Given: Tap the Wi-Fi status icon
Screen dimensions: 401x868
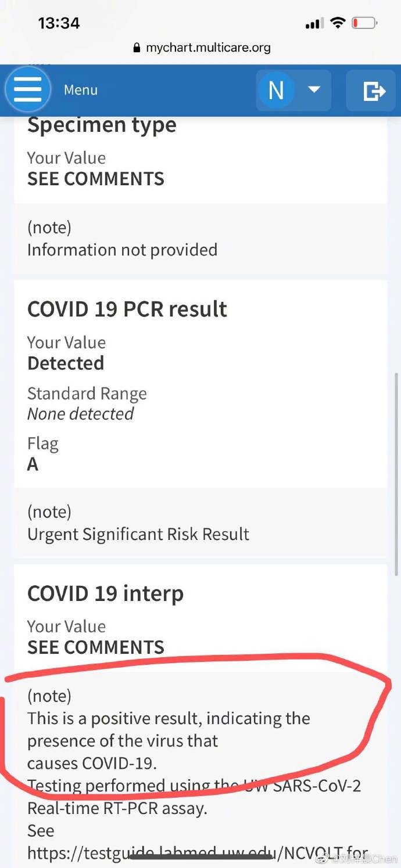Looking at the screenshot, I should pos(337,23).
